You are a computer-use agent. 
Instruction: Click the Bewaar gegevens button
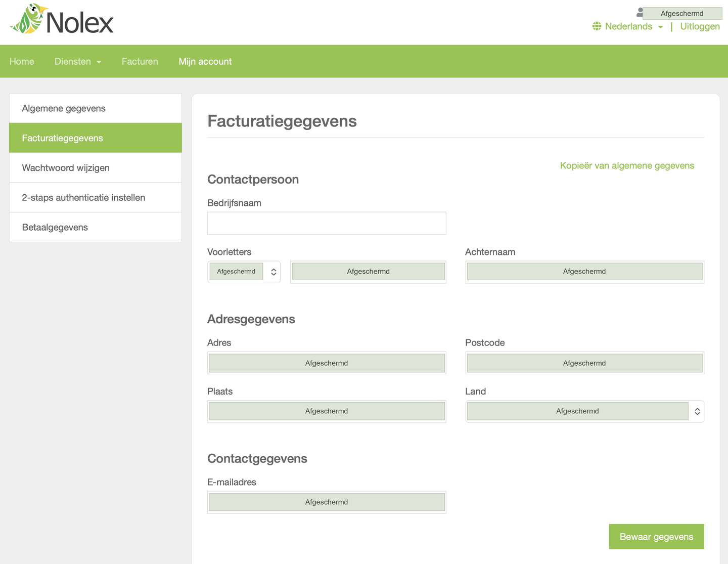click(x=656, y=537)
